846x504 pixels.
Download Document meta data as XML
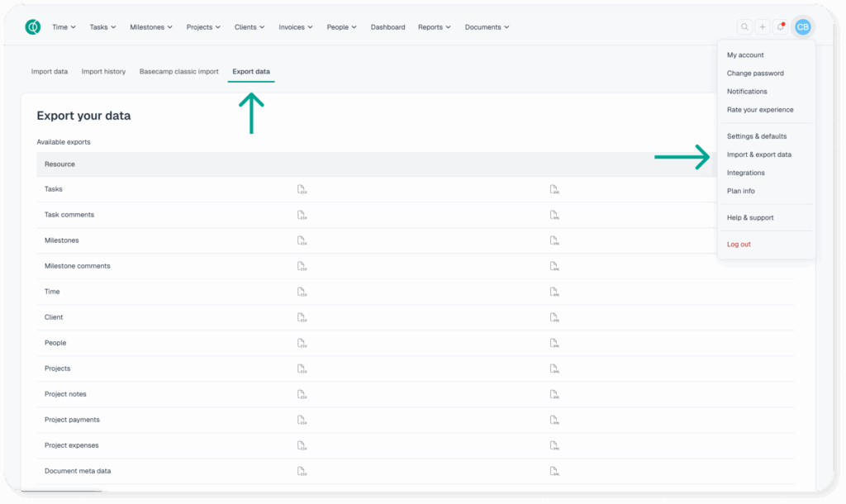tap(554, 472)
